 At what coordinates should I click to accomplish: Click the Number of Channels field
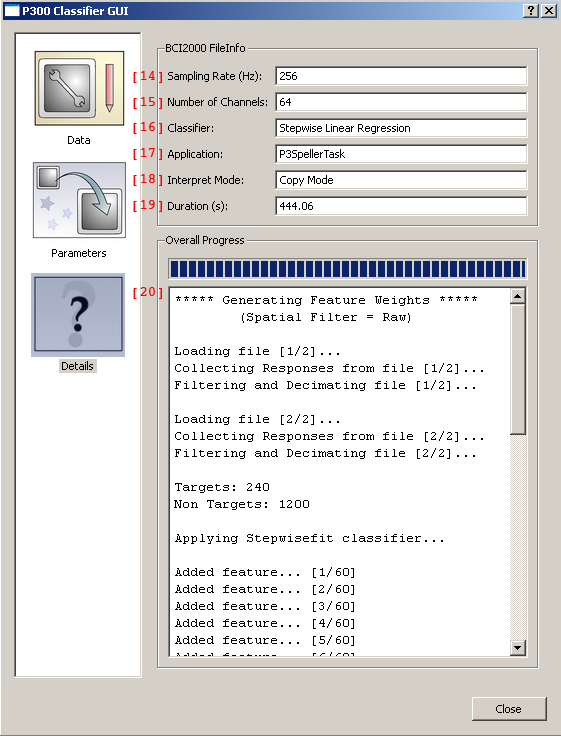pyautogui.click(x=401, y=102)
